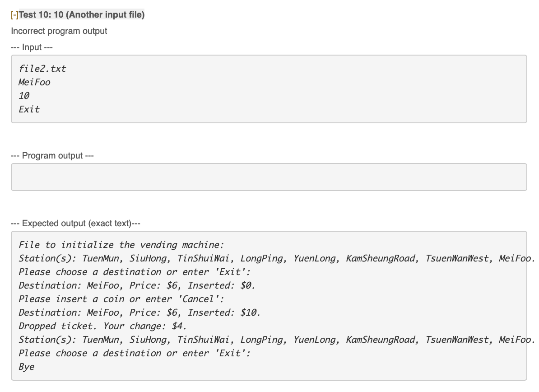Click the '--- Input ---' label

coord(32,47)
